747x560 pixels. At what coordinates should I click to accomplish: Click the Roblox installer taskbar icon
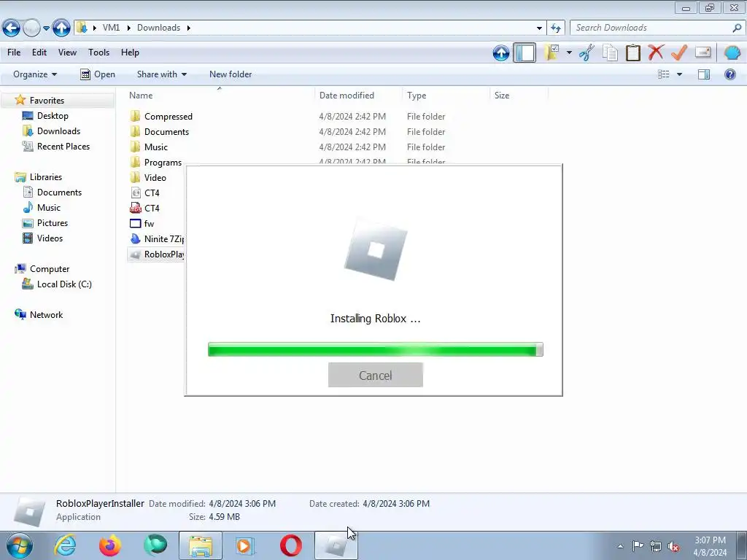click(336, 545)
